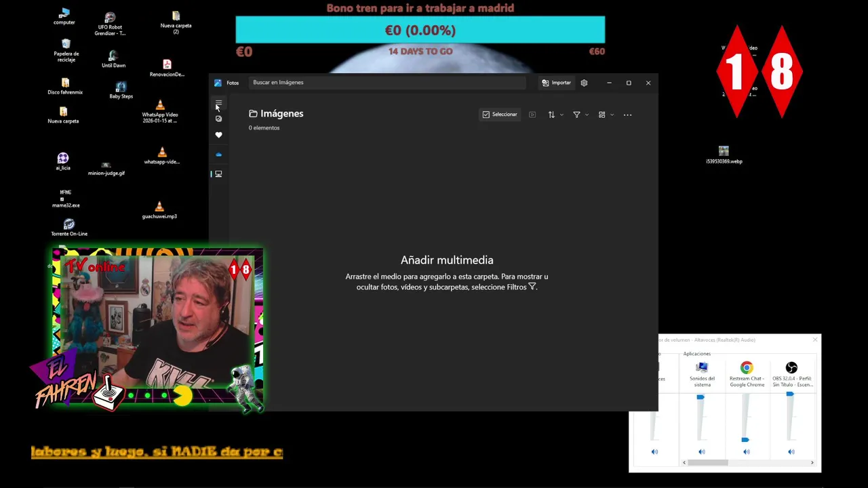The image size is (868, 488).
Task: Click the Sonidos del sistema mixer icon
Action: click(702, 367)
